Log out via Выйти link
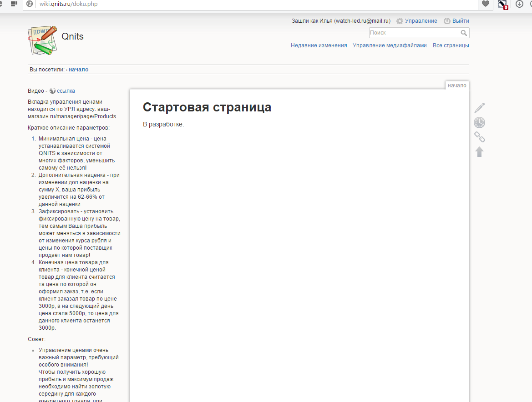 pyautogui.click(x=461, y=21)
